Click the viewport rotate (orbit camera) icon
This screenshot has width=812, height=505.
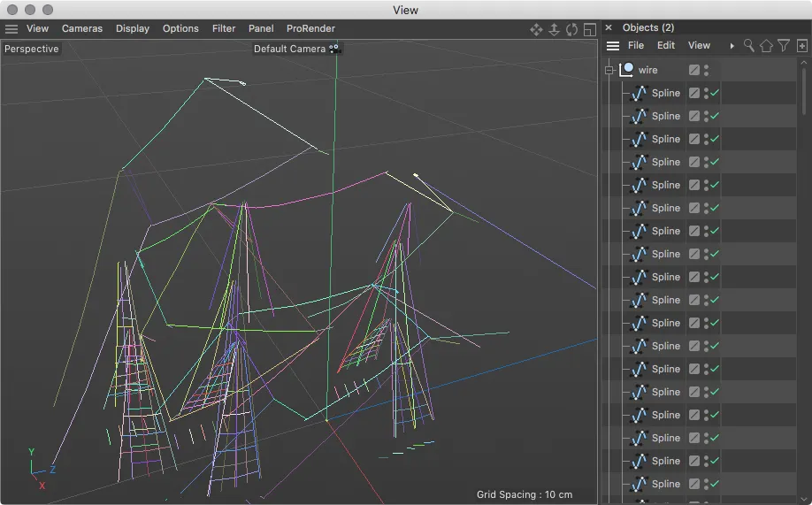tap(571, 29)
